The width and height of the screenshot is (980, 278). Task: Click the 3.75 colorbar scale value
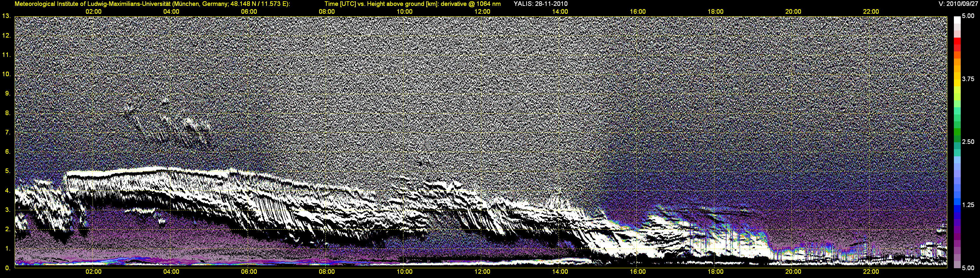pos(968,79)
